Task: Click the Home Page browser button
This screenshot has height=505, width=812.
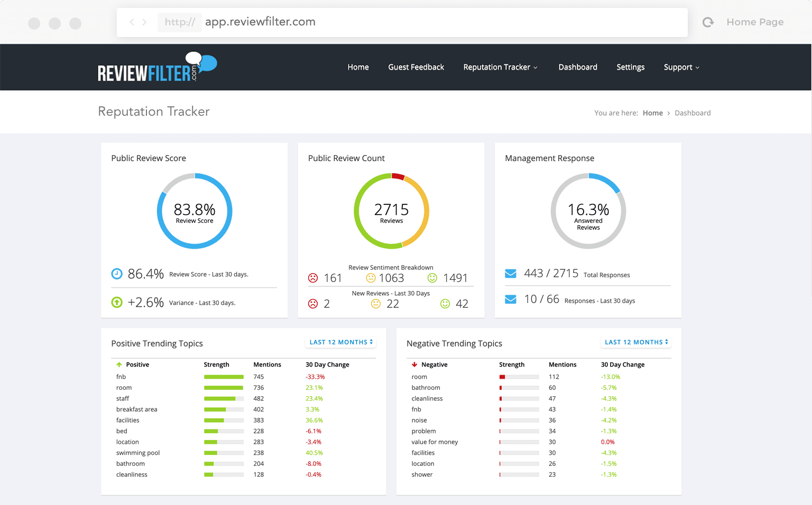Action: click(755, 22)
